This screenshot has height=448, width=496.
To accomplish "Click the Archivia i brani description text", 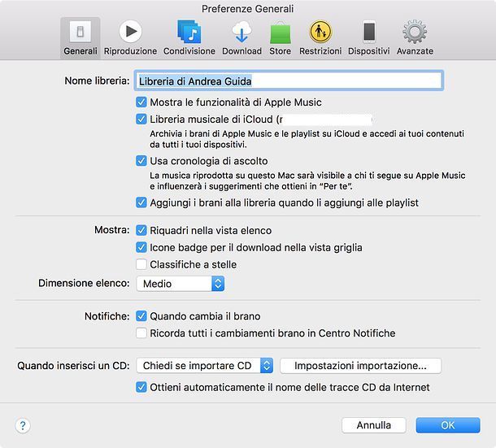I will tap(307, 139).
